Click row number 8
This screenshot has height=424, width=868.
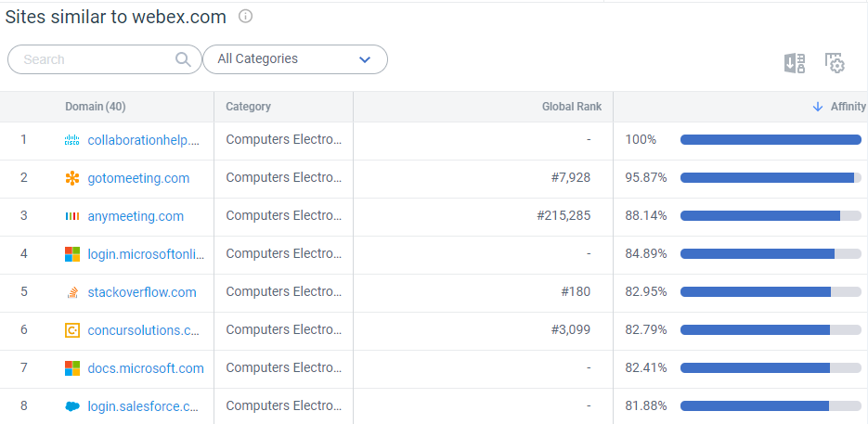point(24,405)
